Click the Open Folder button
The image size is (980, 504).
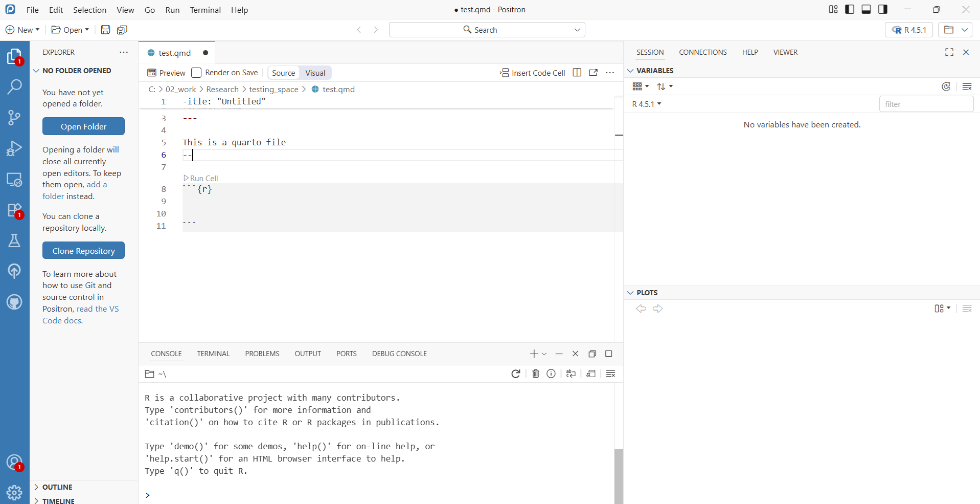(83, 126)
